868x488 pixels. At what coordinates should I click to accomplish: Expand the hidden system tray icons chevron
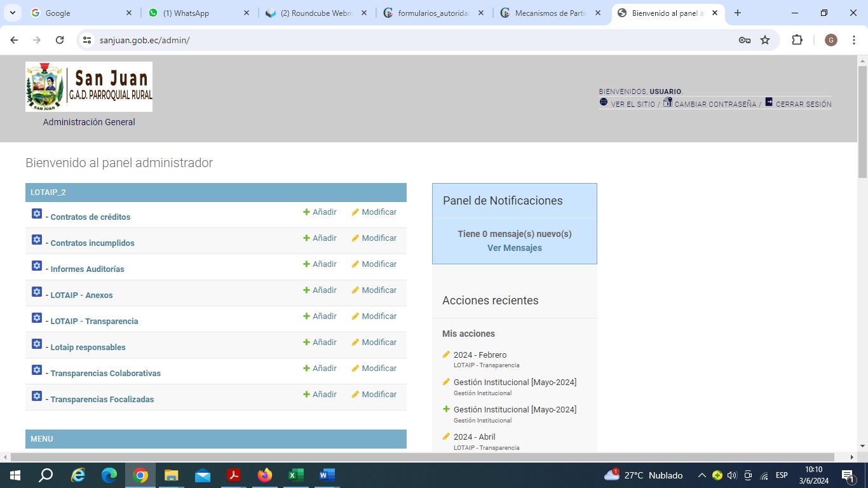pyautogui.click(x=702, y=475)
